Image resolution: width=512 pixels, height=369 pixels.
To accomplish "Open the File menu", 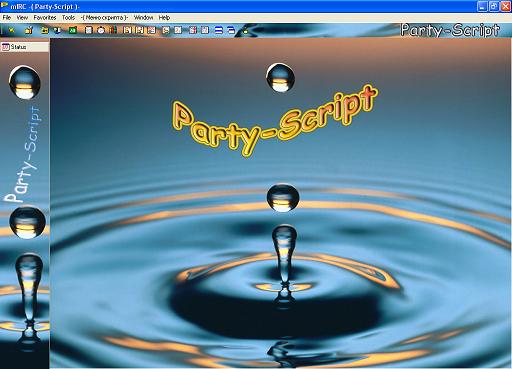I will [7, 18].
